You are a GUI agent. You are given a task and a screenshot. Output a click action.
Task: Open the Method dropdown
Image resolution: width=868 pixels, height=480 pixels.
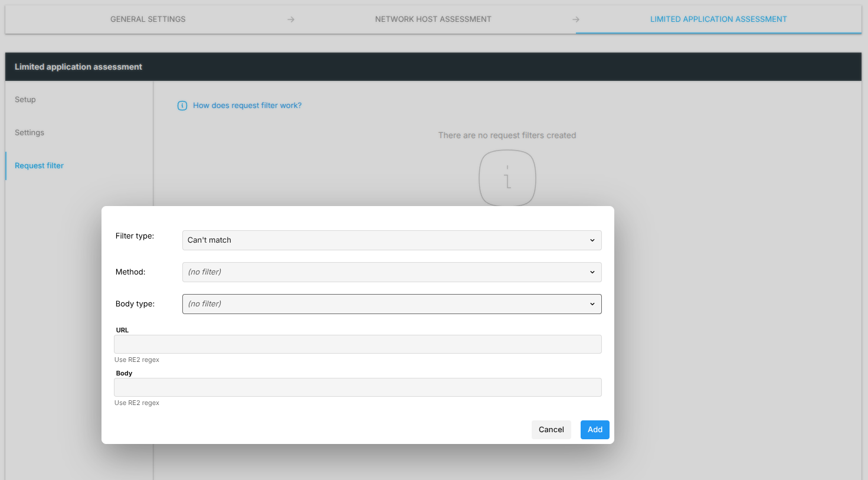(392, 272)
